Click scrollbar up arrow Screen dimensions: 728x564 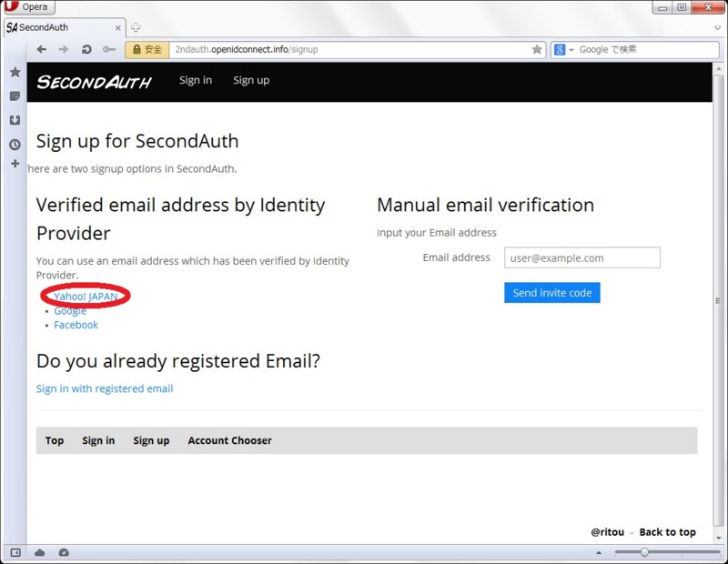click(x=719, y=69)
